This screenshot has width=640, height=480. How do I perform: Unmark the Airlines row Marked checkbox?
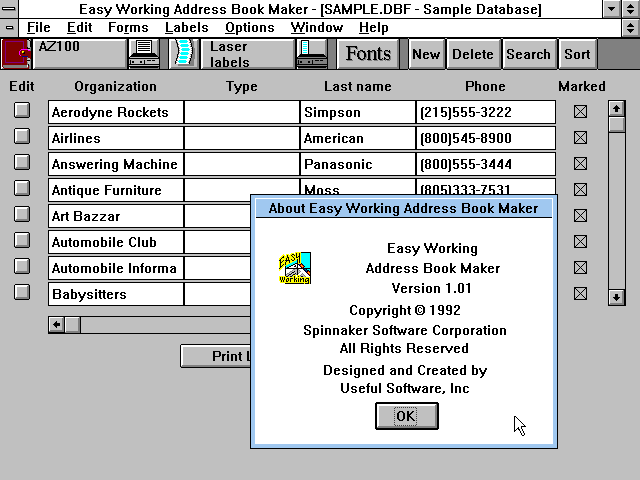[x=580, y=138]
